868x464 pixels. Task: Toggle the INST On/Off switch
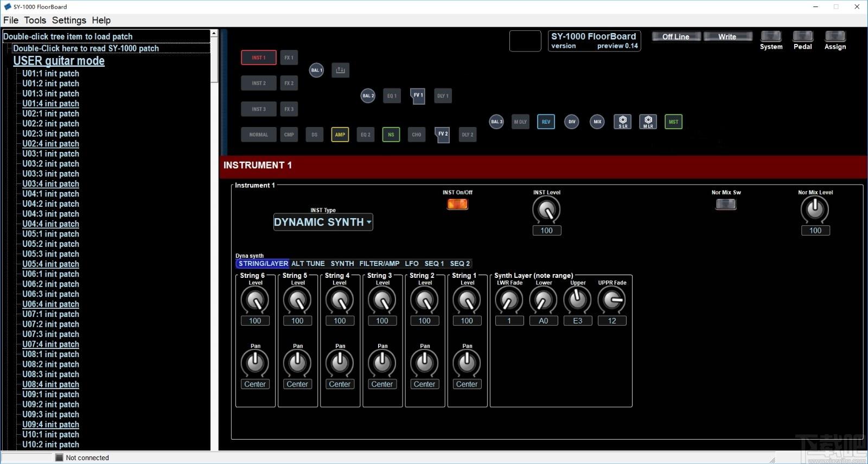point(457,204)
